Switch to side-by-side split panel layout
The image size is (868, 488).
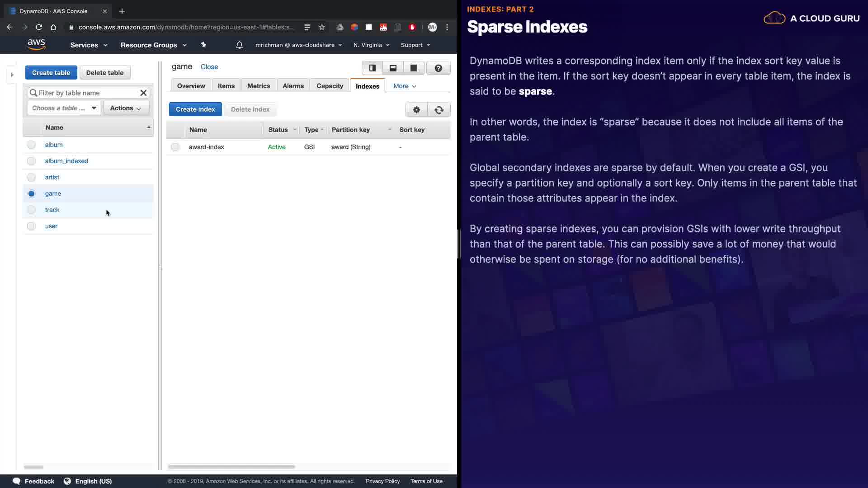372,68
